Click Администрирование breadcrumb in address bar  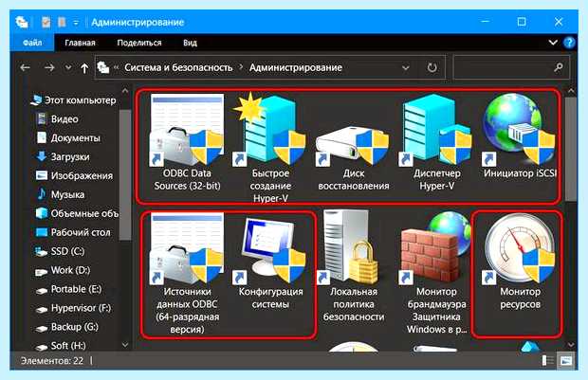(x=296, y=67)
